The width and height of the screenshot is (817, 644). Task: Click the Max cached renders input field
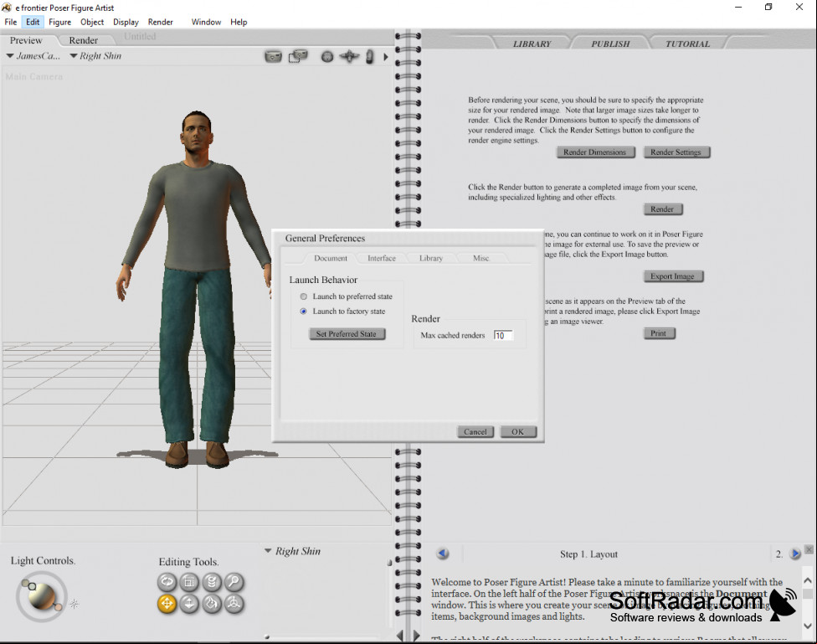click(503, 335)
